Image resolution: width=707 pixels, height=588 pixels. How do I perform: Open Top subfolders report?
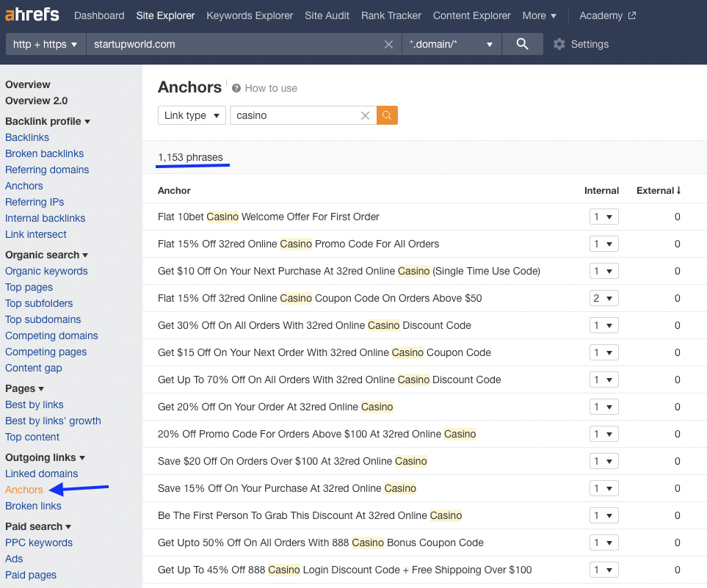coord(39,303)
